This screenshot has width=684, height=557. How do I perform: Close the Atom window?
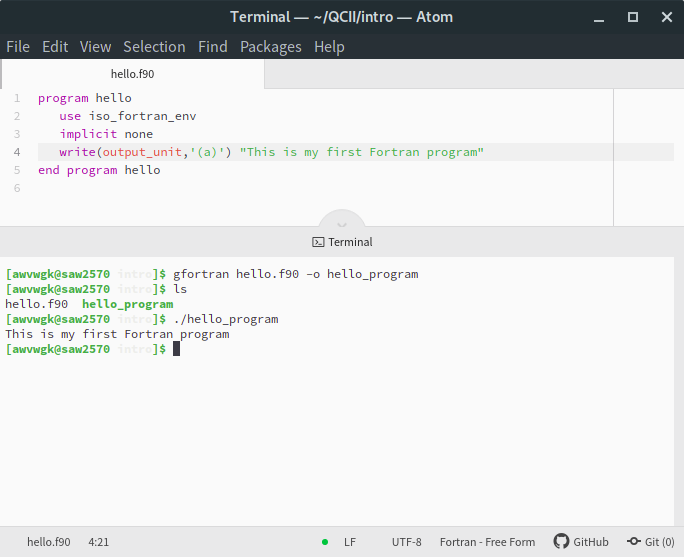pos(667,17)
